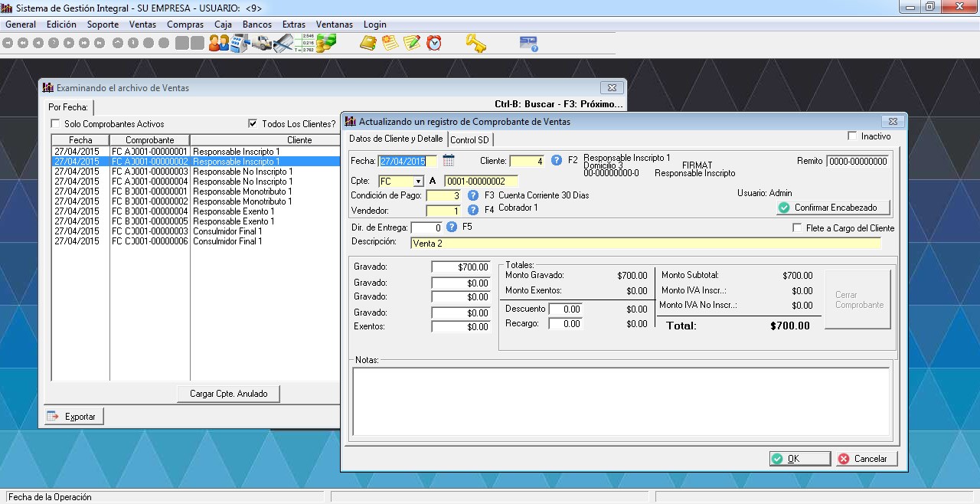Image resolution: width=980 pixels, height=504 pixels.
Task: Click the money and coins toolbar icon
Action: 327,44
